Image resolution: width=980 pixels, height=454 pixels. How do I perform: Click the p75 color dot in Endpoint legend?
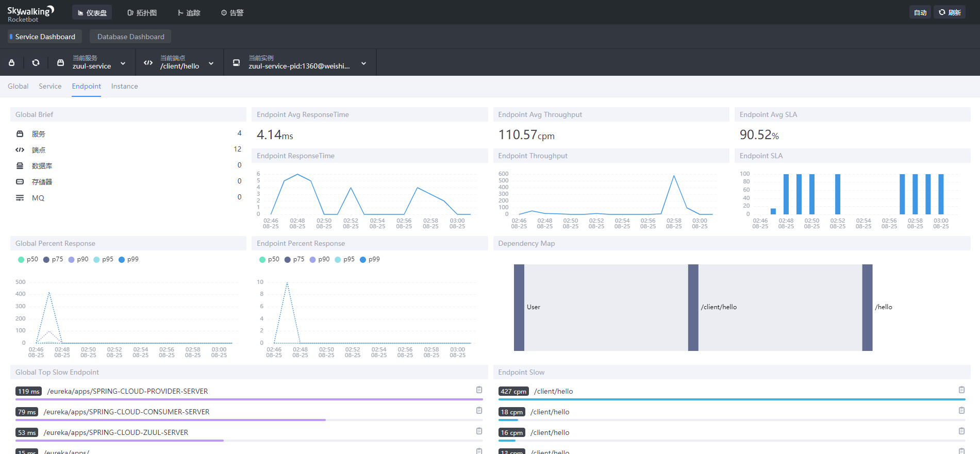coord(288,260)
